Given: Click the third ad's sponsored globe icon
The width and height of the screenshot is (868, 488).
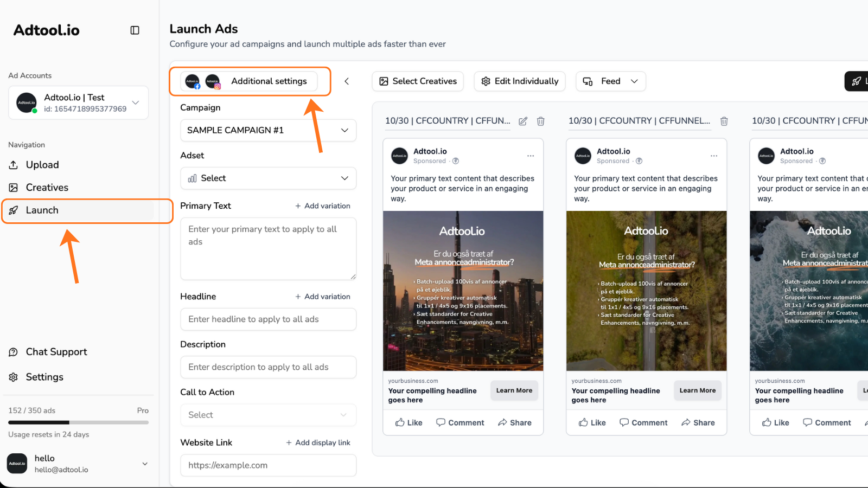Looking at the screenshot, I should 822,161.
